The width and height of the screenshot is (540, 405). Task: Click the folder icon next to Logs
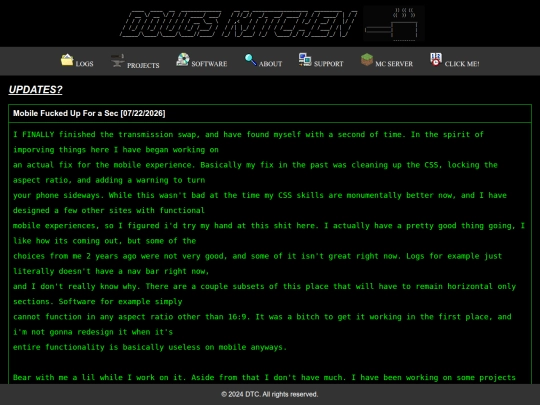(x=67, y=60)
